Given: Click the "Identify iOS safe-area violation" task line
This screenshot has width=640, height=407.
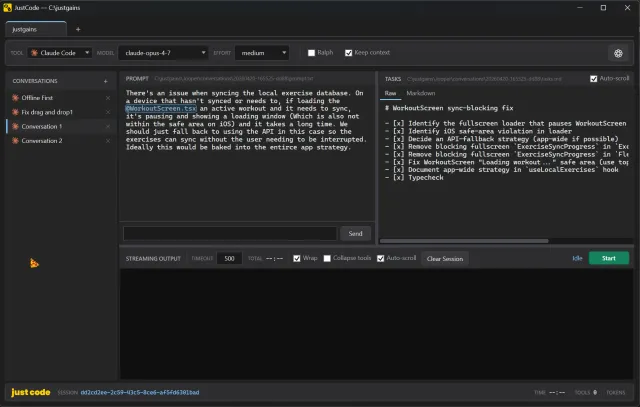Looking at the screenshot, I should (x=478, y=131).
